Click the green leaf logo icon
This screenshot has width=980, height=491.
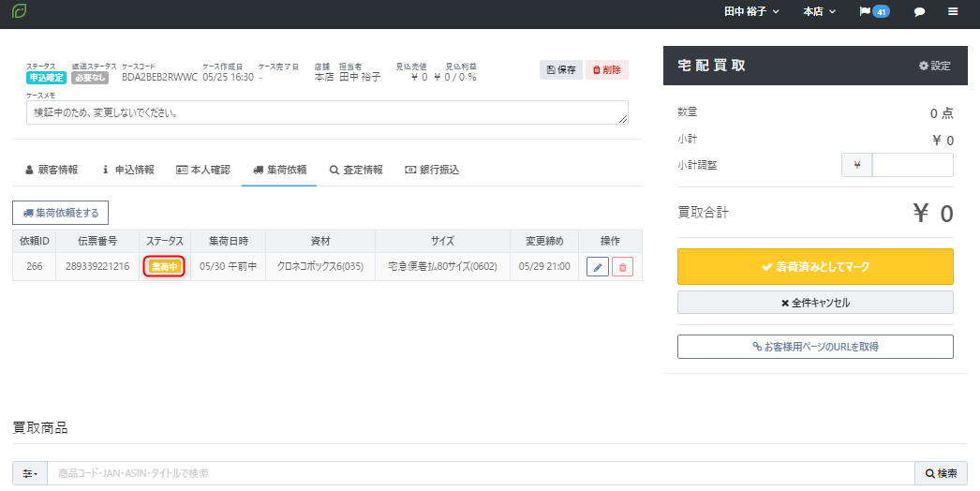[20, 11]
